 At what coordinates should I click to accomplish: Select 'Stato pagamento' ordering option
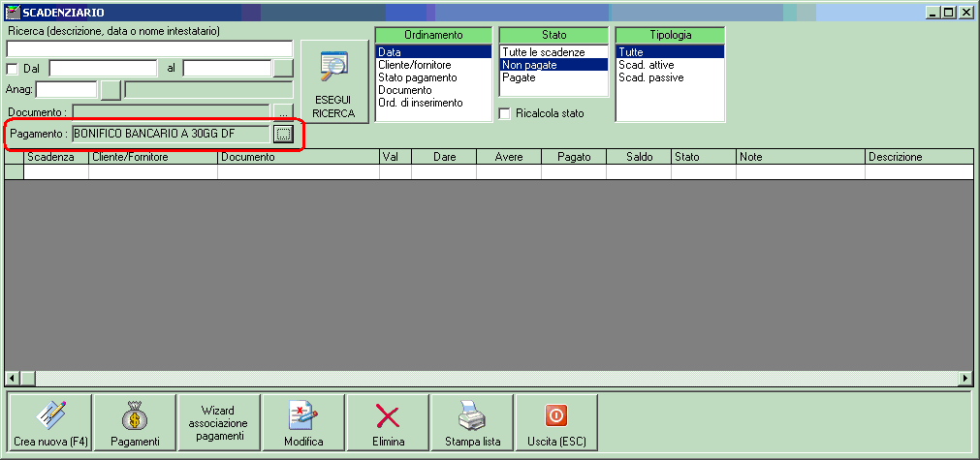[433, 77]
